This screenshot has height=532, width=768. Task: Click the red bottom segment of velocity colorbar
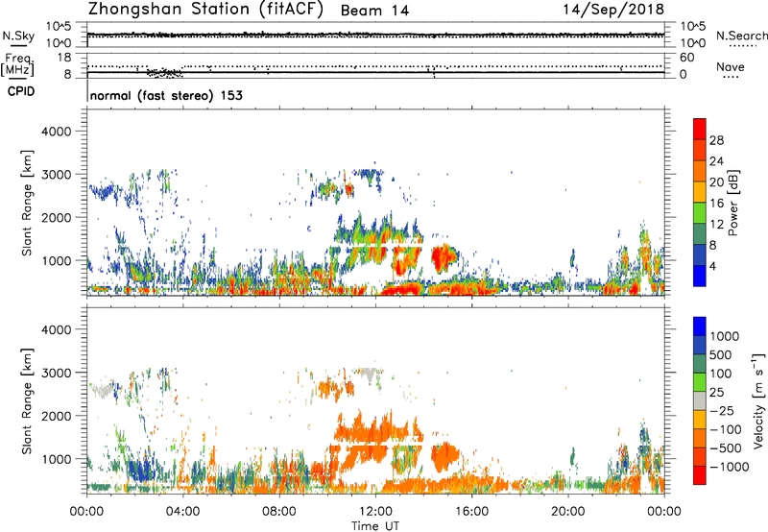point(700,475)
